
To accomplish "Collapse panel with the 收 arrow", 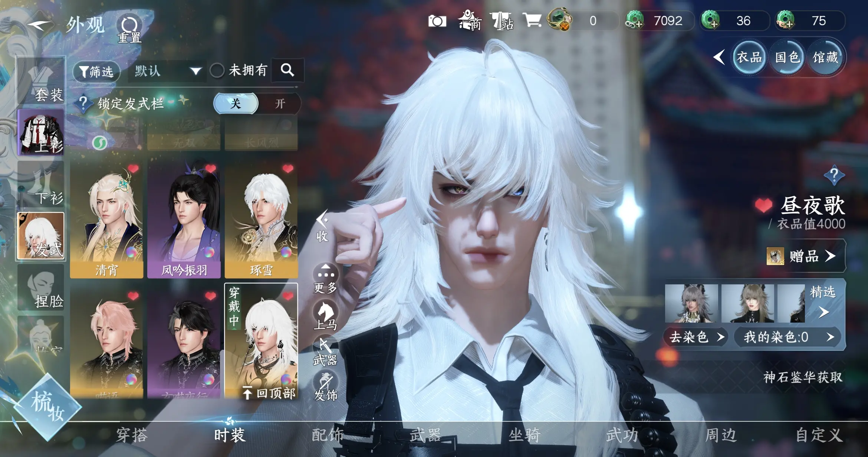I will (x=322, y=226).
